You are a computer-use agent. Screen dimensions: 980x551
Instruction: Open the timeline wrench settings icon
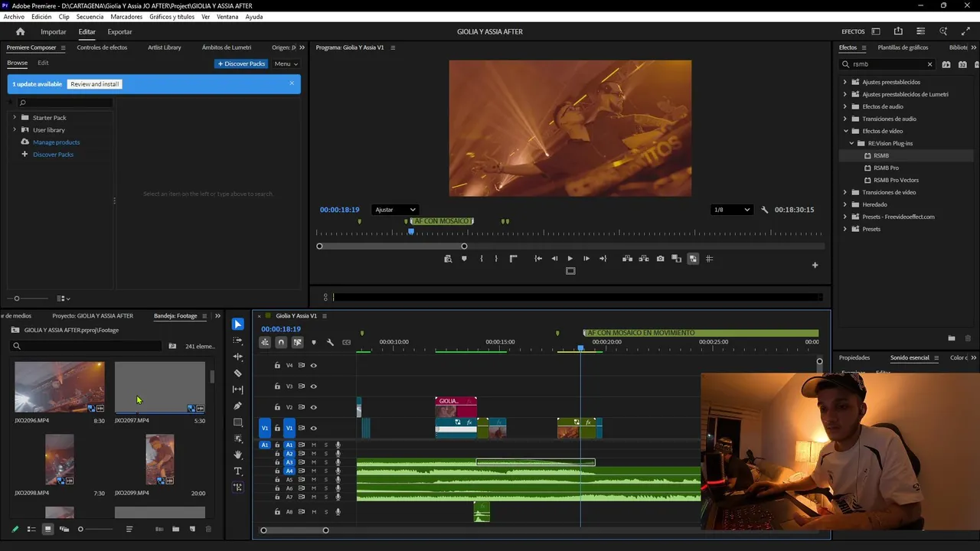pyautogui.click(x=330, y=342)
